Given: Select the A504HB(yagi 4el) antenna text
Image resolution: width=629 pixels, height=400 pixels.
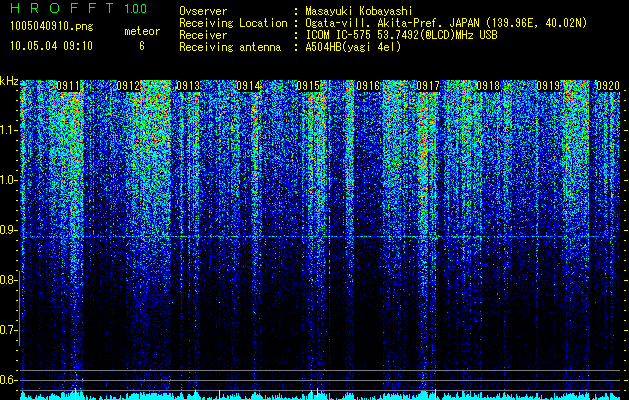Looking at the screenshot, I should pos(353,47).
